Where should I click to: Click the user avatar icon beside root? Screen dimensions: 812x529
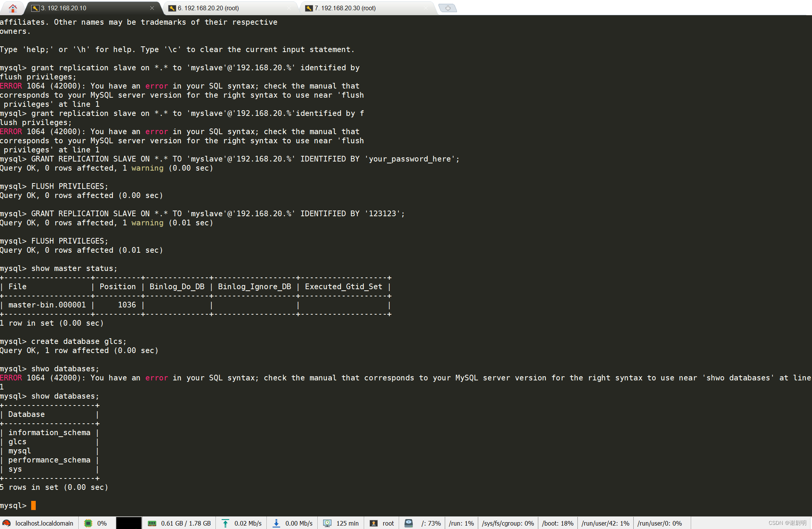click(x=374, y=523)
